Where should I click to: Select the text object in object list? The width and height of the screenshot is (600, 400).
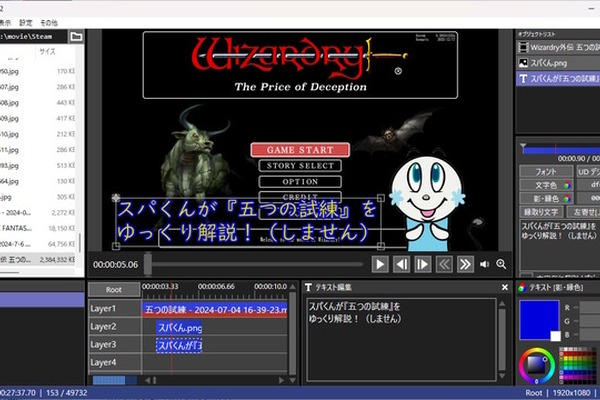(558, 79)
